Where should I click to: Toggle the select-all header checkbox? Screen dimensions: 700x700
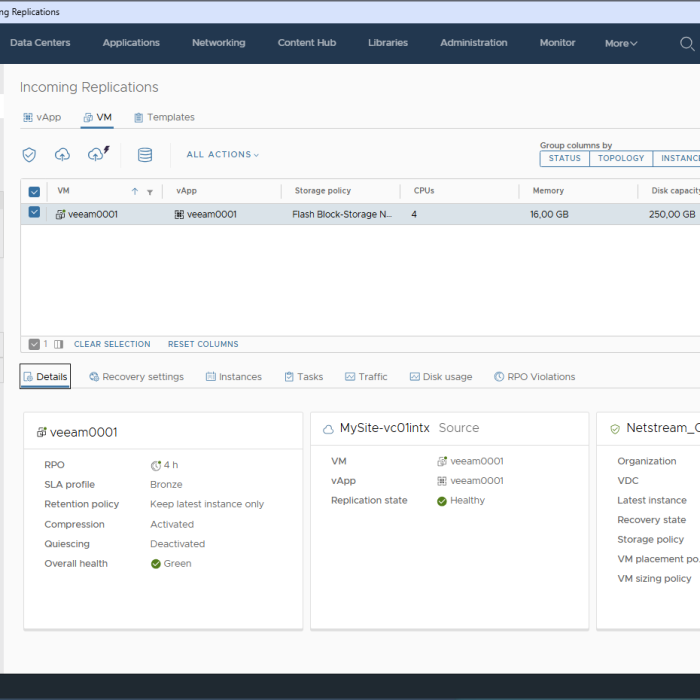pyautogui.click(x=34, y=192)
